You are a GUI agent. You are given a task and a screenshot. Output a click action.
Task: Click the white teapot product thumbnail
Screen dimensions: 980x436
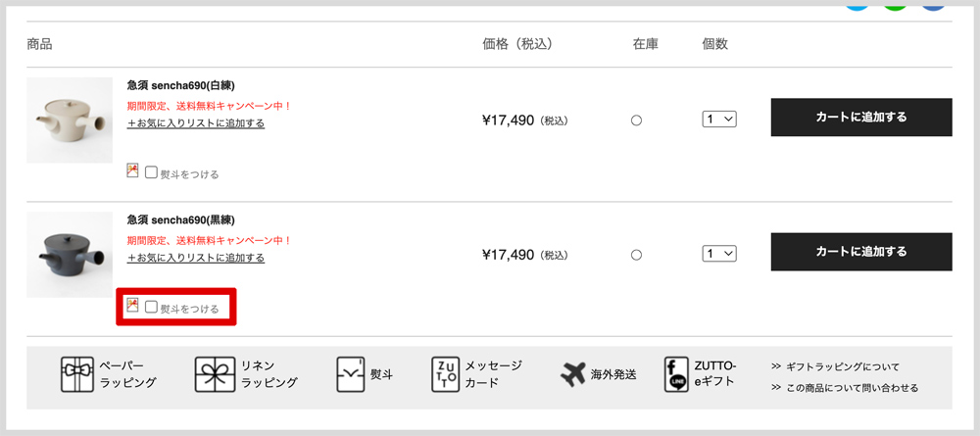tap(70, 120)
